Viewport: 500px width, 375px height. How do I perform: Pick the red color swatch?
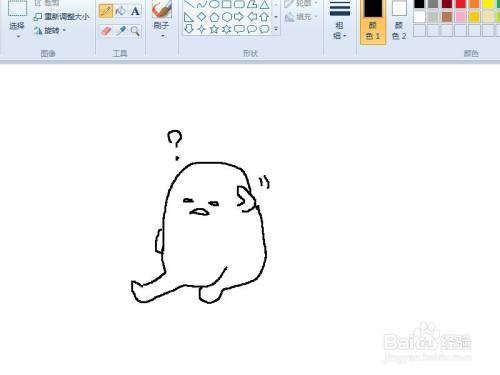pyautogui.click(x=461, y=4)
